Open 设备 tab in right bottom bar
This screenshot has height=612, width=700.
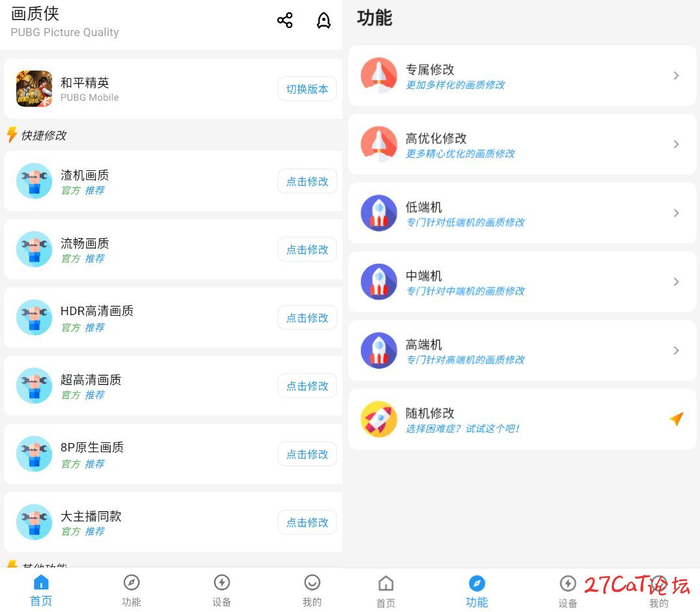(568, 592)
